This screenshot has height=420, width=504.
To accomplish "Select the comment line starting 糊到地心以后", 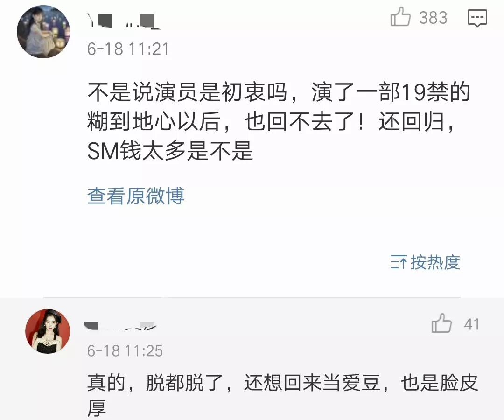I will coord(272,122).
